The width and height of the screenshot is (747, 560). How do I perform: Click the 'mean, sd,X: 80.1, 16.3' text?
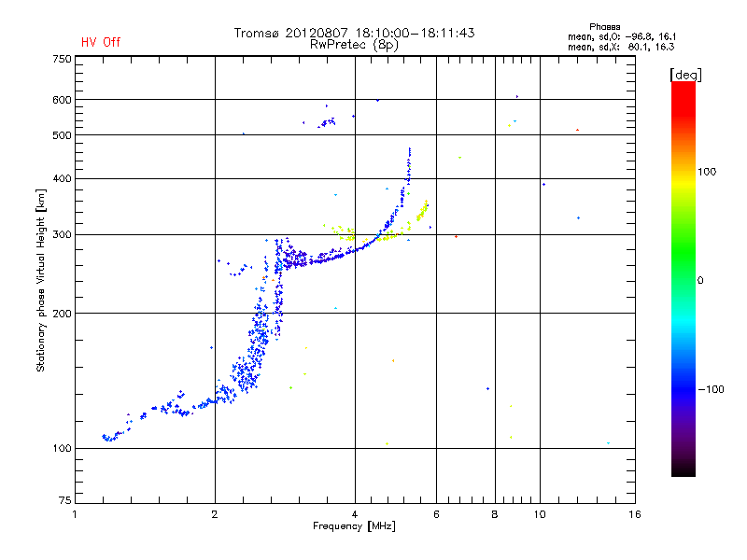(621, 47)
